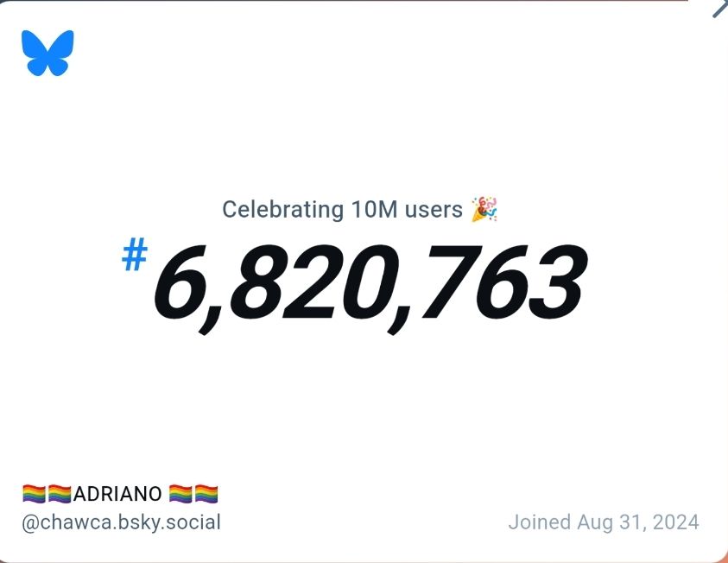Open the @chawca.bsky.social handle
This screenshot has width=728, height=563.
121,522
